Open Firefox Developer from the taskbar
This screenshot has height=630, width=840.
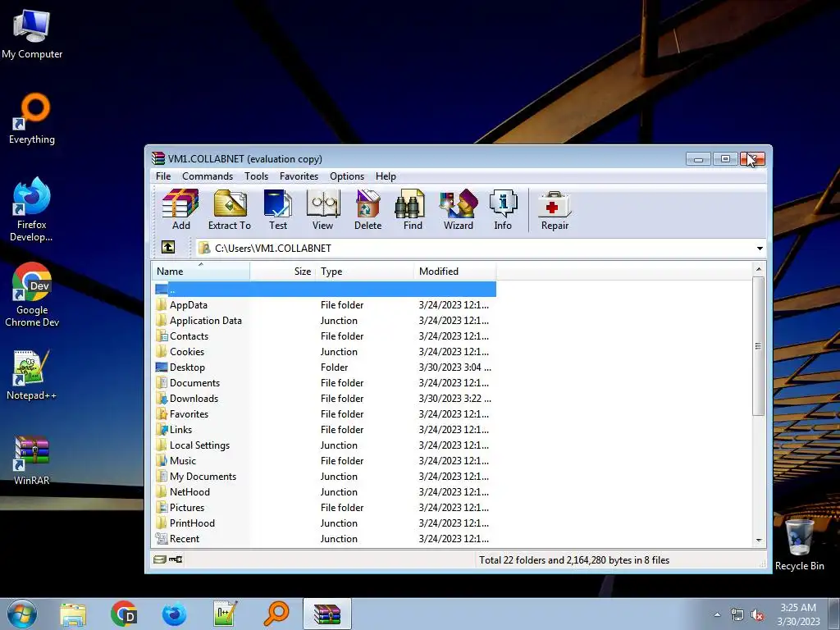click(174, 614)
